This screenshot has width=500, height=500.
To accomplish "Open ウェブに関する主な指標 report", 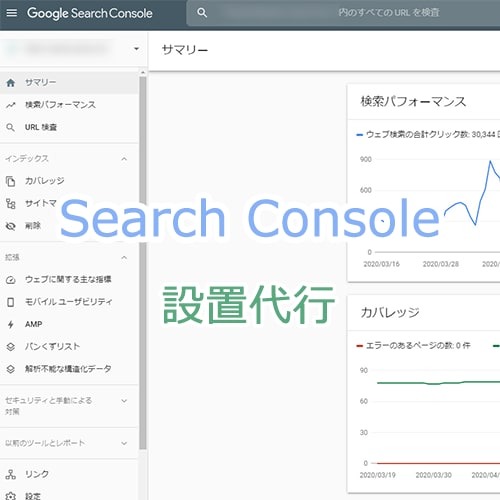I will click(x=69, y=279).
